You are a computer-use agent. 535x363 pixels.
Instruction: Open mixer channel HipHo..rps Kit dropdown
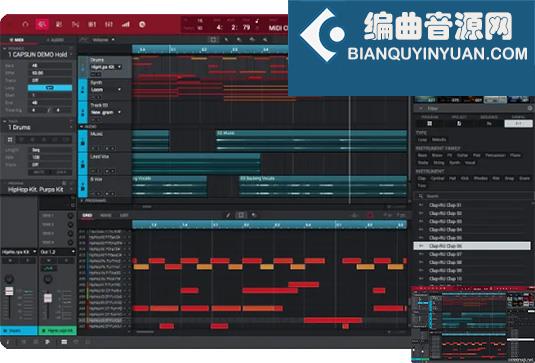click(19, 252)
